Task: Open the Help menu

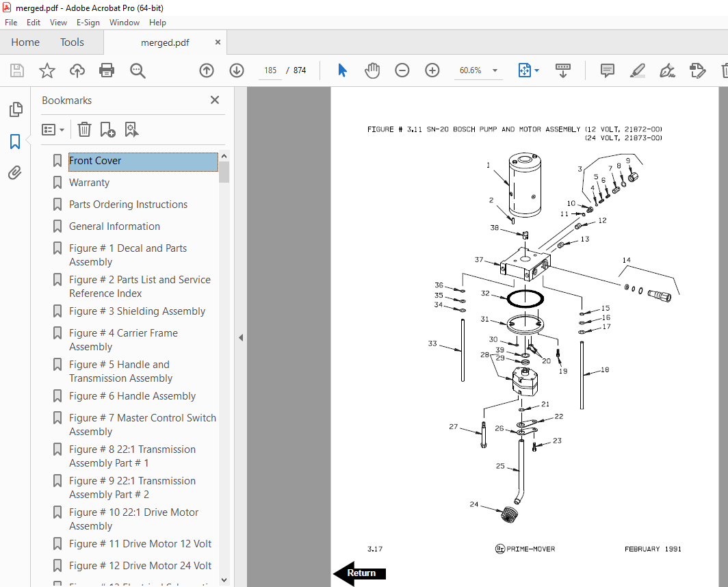Action: click(157, 23)
